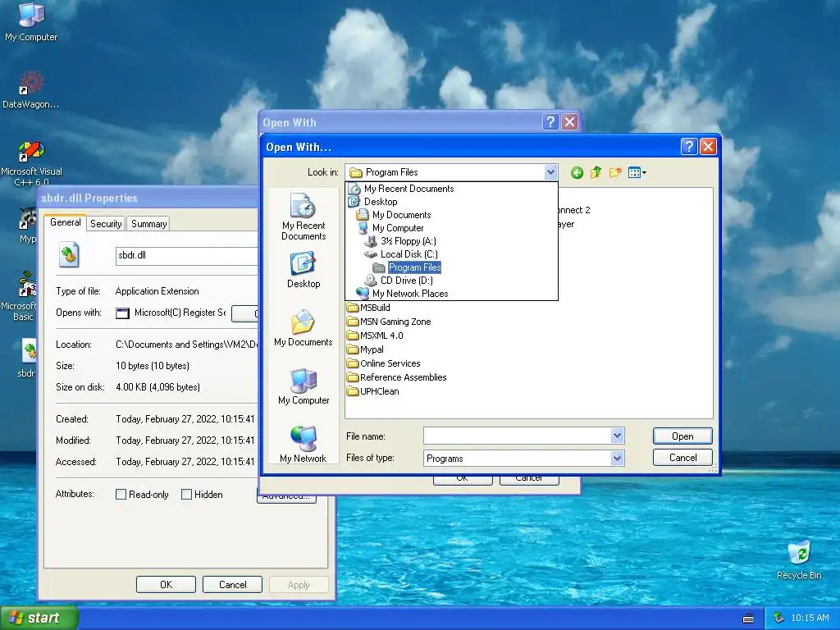Choose My Computer in Look in list
The width and height of the screenshot is (840, 630).
click(x=452, y=228)
